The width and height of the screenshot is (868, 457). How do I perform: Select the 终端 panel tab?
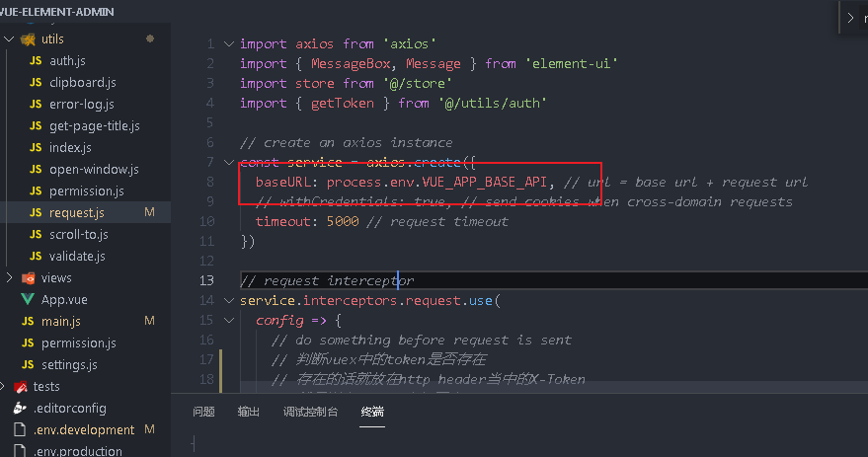tap(372, 412)
